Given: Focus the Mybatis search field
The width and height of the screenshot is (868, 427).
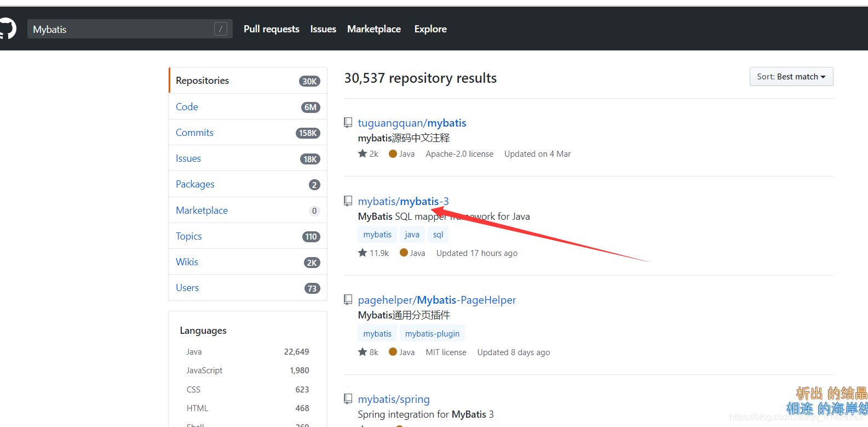Looking at the screenshot, I should [x=130, y=29].
